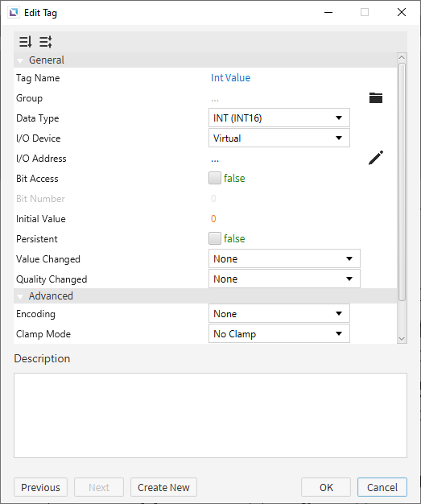421x504 pixels.
Task: Open the Clamp Mode dropdown
Action: pos(279,333)
